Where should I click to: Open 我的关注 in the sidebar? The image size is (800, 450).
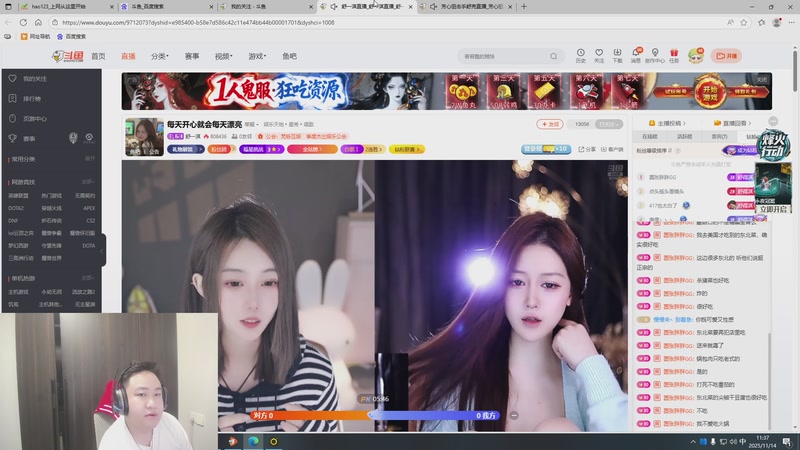click(35, 79)
